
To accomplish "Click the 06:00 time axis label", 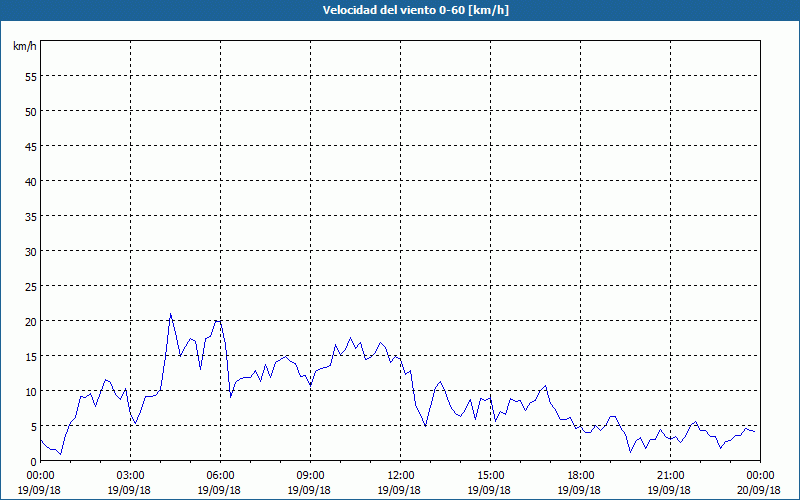I will coord(220,476).
